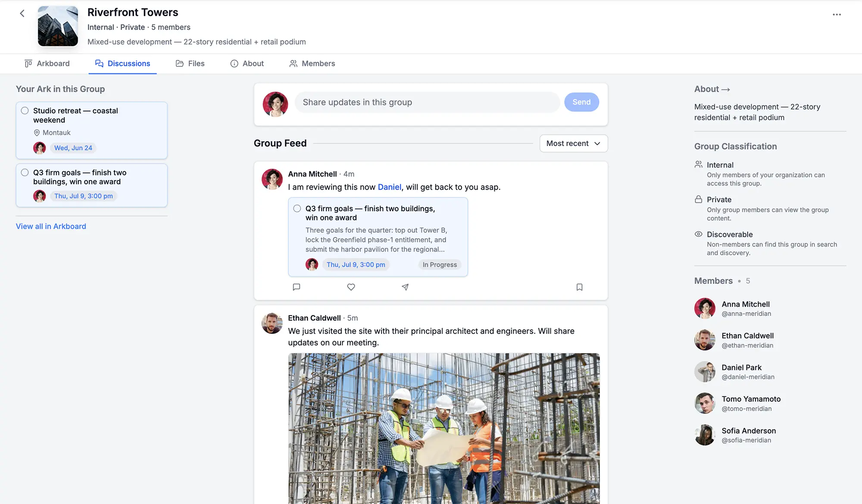862x504 pixels.
Task: Open the construction site photo in Ethan's post
Action: pos(444,429)
